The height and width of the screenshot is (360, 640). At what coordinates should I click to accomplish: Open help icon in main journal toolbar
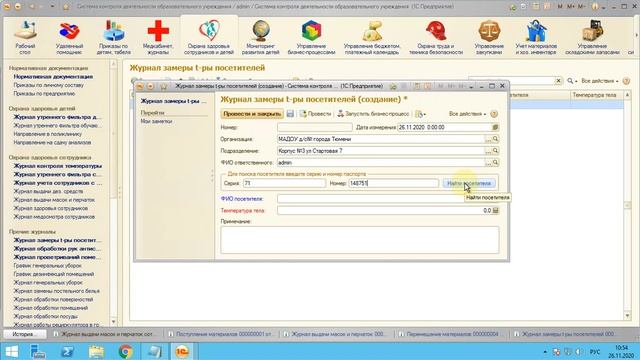pos(627,81)
